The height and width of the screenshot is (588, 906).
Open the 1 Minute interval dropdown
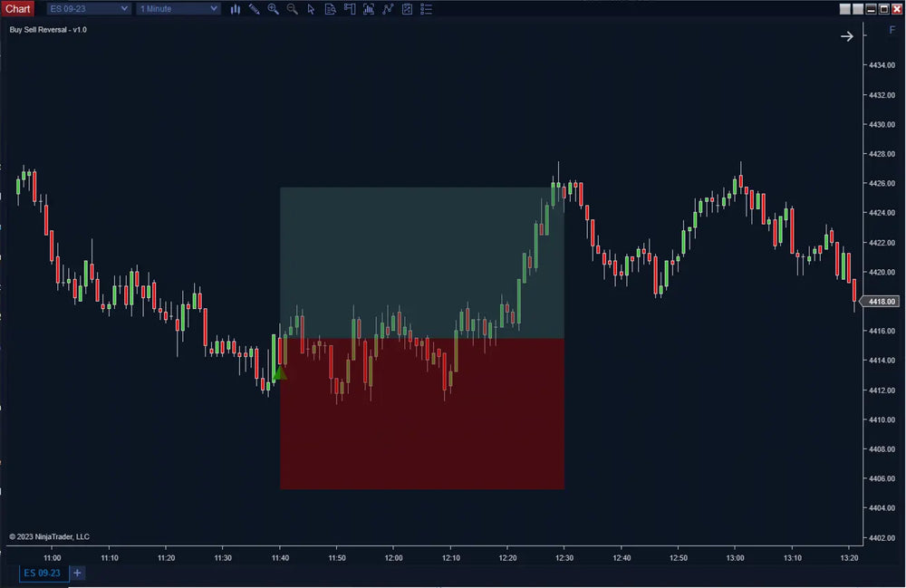point(178,8)
